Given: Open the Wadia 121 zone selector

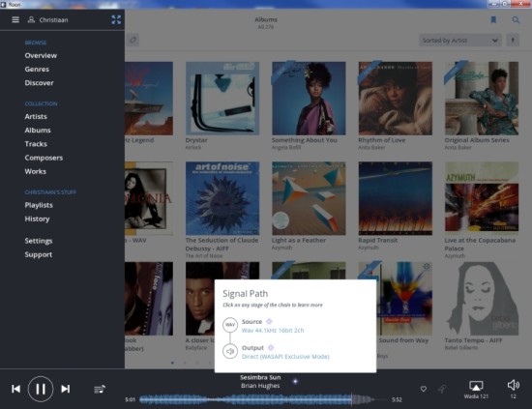Looking at the screenshot, I should tap(476, 390).
